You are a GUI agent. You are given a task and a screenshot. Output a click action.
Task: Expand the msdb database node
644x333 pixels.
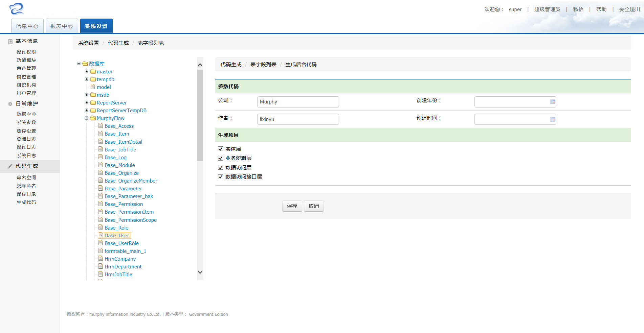click(86, 95)
